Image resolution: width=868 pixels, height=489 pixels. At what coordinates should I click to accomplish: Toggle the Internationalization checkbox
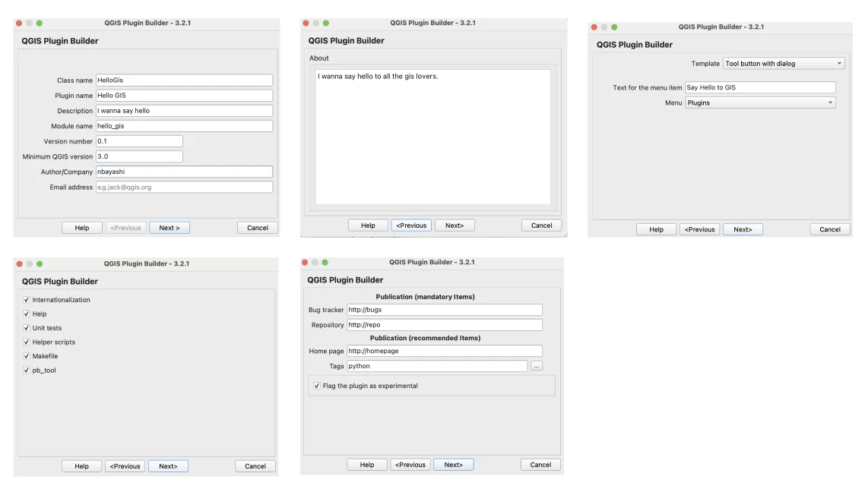click(x=26, y=300)
